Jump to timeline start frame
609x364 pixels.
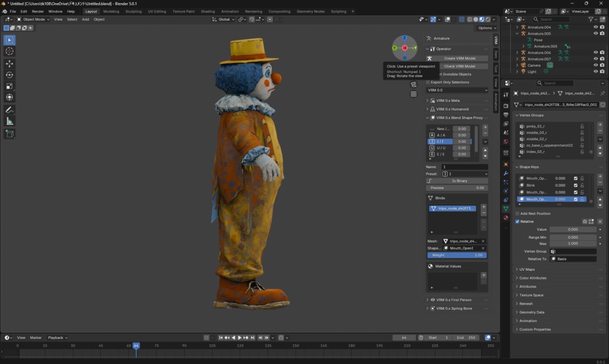point(221,338)
